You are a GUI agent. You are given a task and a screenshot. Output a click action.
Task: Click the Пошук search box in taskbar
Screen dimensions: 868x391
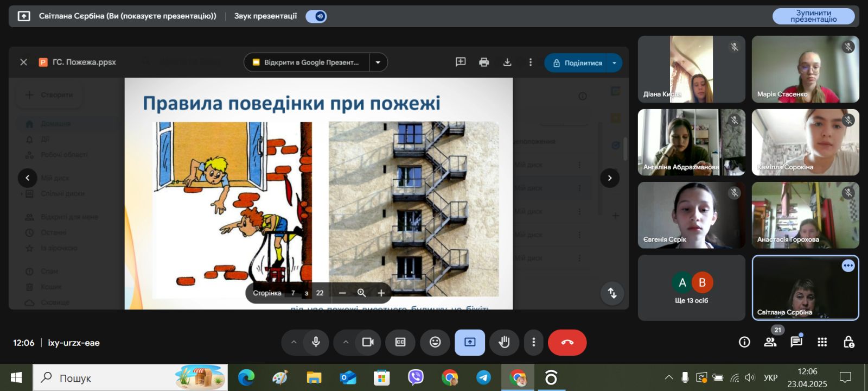click(x=131, y=377)
